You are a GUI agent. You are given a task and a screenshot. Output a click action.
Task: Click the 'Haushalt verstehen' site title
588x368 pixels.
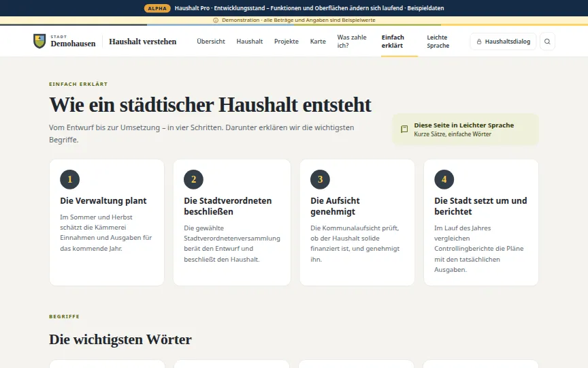(142, 42)
